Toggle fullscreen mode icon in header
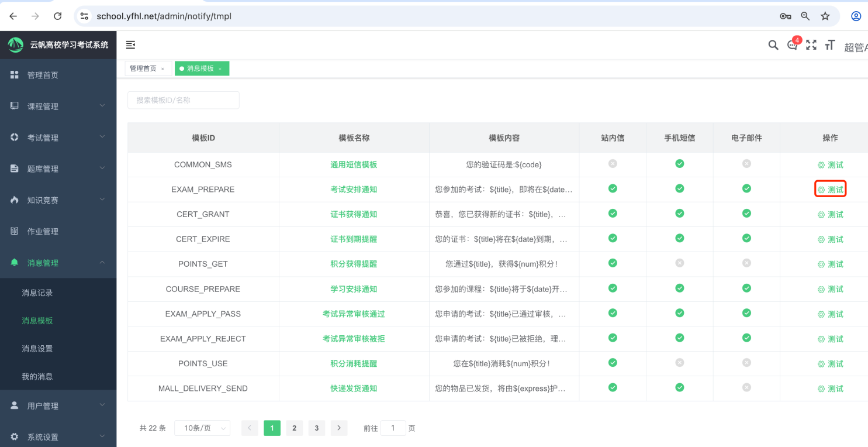This screenshot has width=868, height=447. pos(811,45)
